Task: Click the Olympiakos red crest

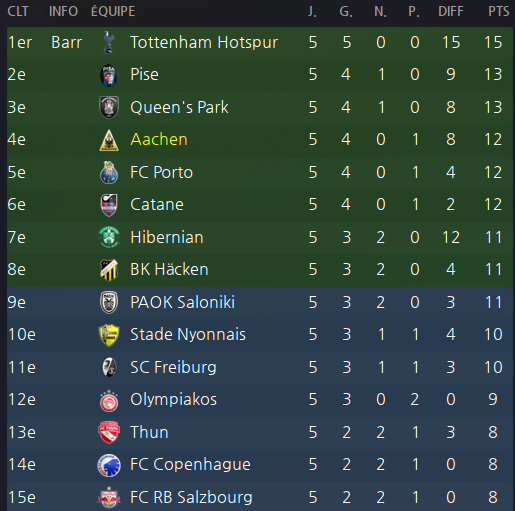Action: coord(109,400)
